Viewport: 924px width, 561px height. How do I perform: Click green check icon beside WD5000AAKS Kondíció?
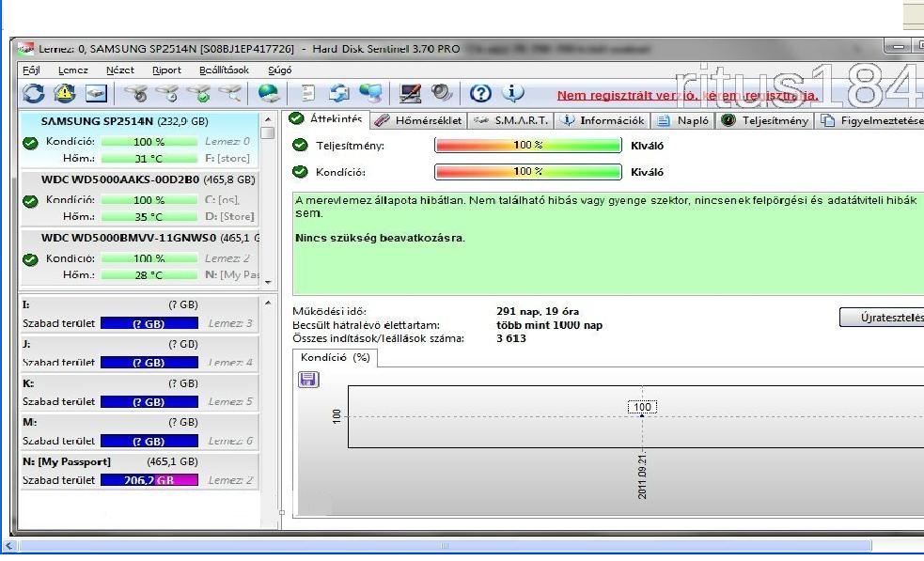click(30, 201)
